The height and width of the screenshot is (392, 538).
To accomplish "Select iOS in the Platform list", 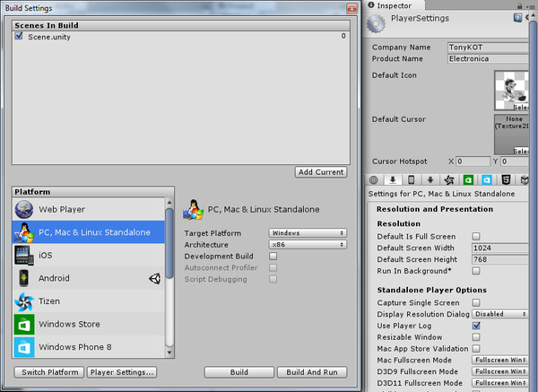I will [x=89, y=256].
